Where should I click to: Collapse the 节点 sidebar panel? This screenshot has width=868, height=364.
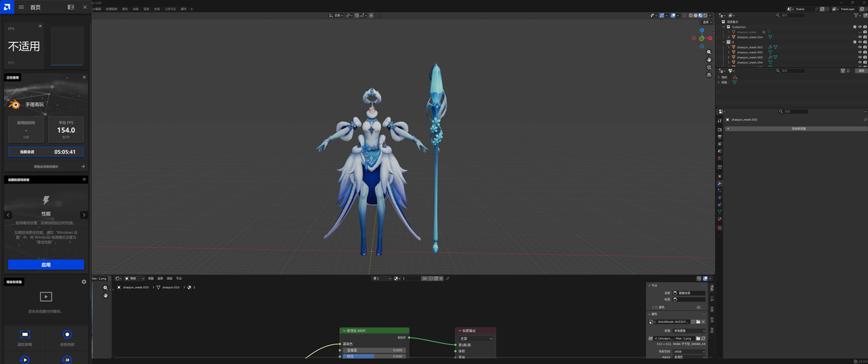pos(650,285)
